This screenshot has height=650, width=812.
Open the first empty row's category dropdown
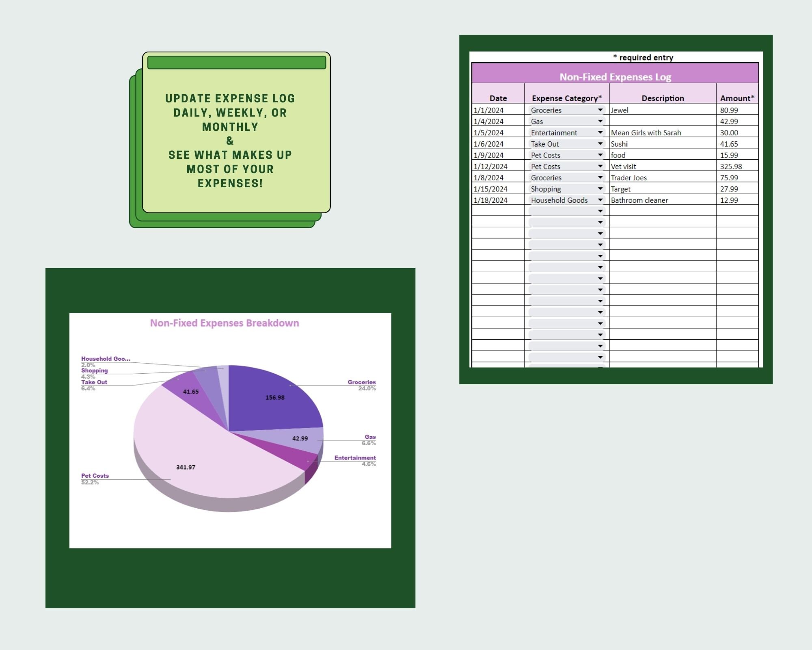600,211
